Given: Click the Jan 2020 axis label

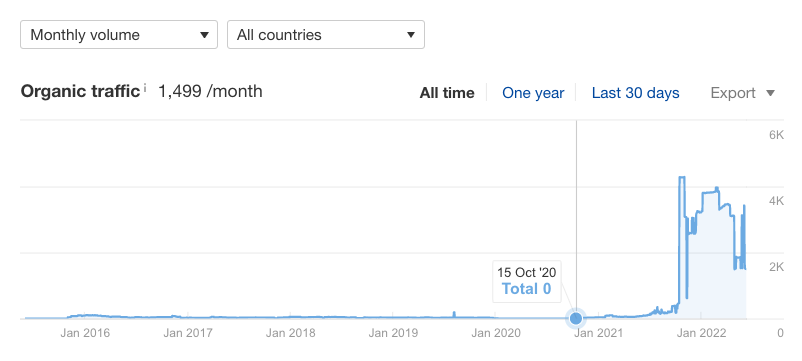Looking at the screenshot, I should pyautogui.click(x=496, y=333).
